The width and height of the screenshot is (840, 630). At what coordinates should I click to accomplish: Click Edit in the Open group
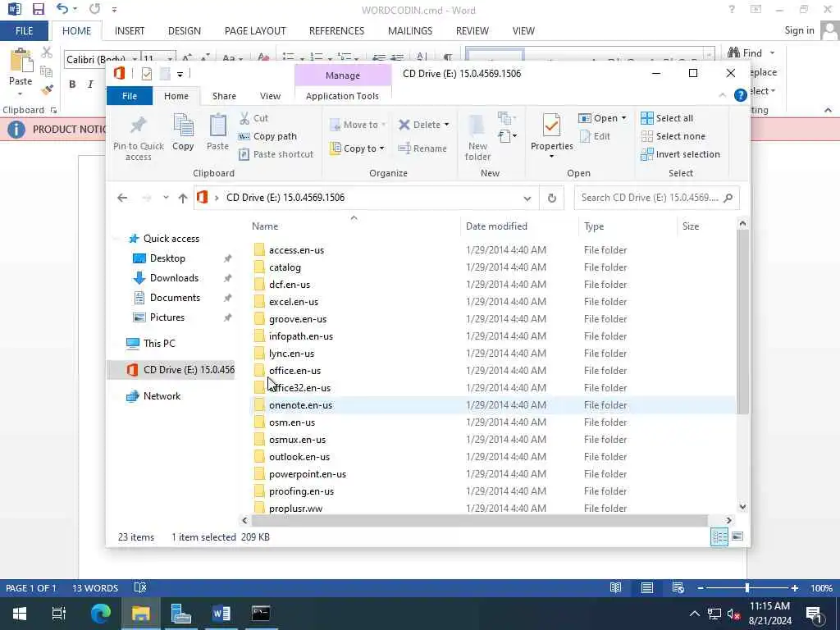pyautogui.click(x=595, y=136)
